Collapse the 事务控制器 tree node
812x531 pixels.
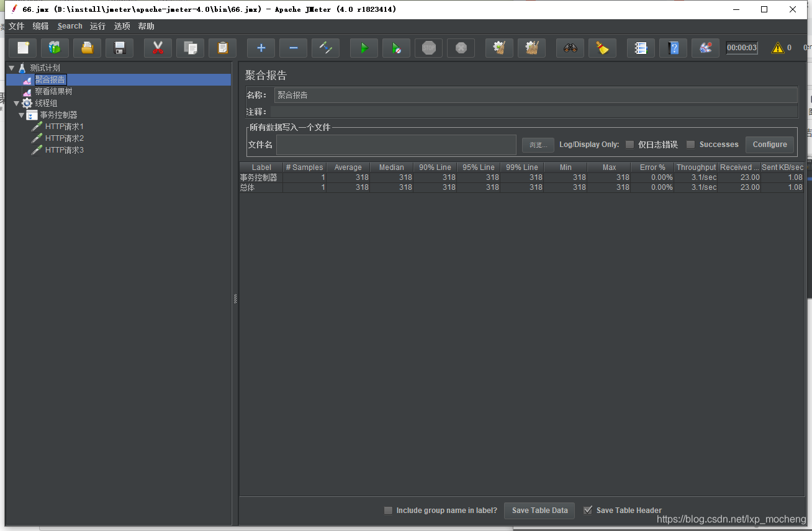click(x=21, y=115)
